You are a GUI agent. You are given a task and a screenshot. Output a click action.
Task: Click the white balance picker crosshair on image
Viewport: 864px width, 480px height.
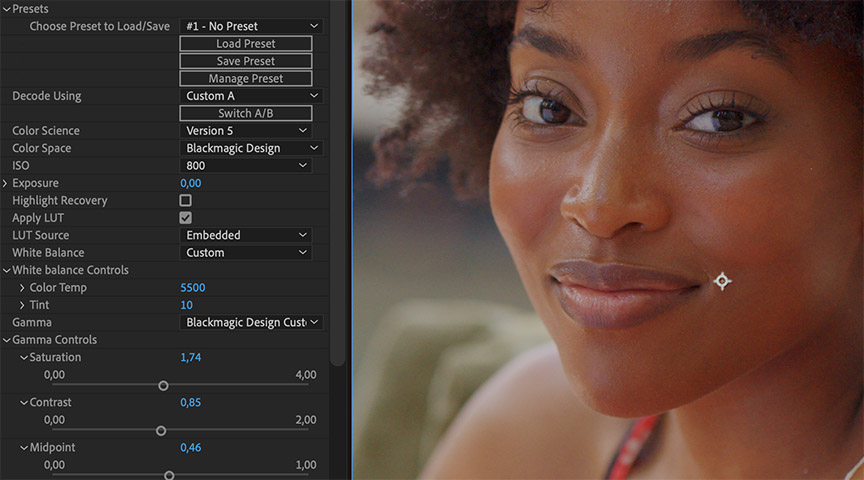point(722,282)
